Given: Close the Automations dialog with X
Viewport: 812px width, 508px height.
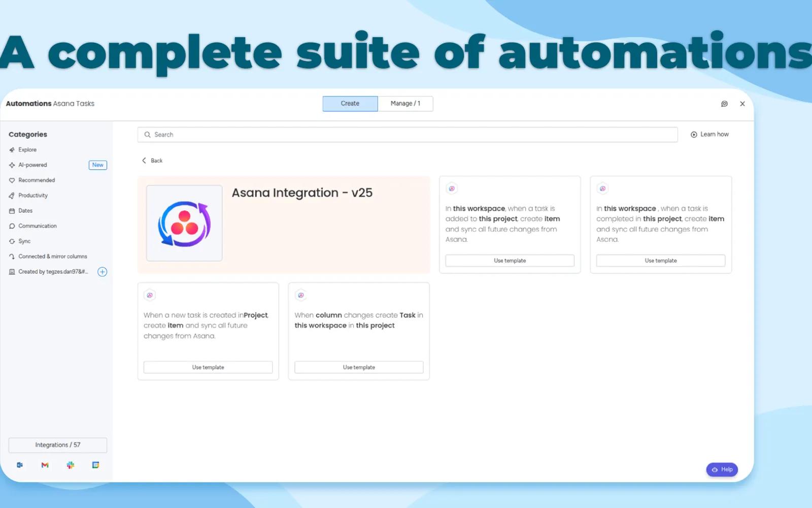Looking at the screenshot, I should point(742,104).
